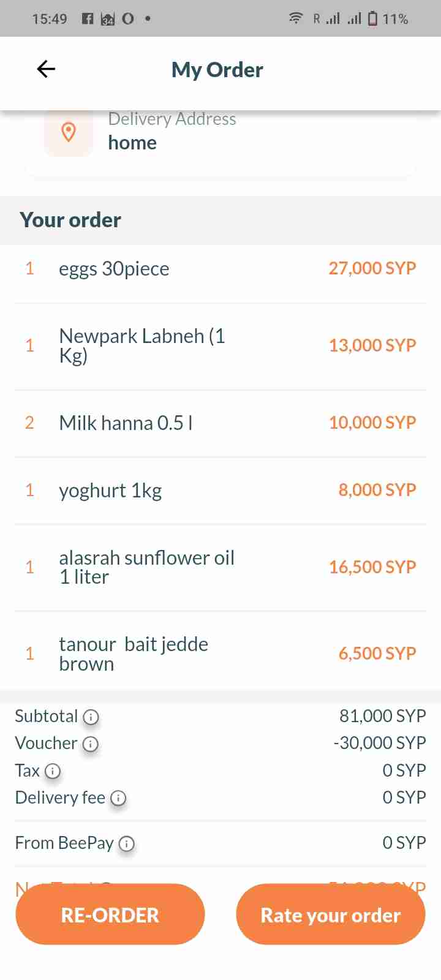Tap the My Order page title
Viewport: 441px width, 980px height.
217,70
